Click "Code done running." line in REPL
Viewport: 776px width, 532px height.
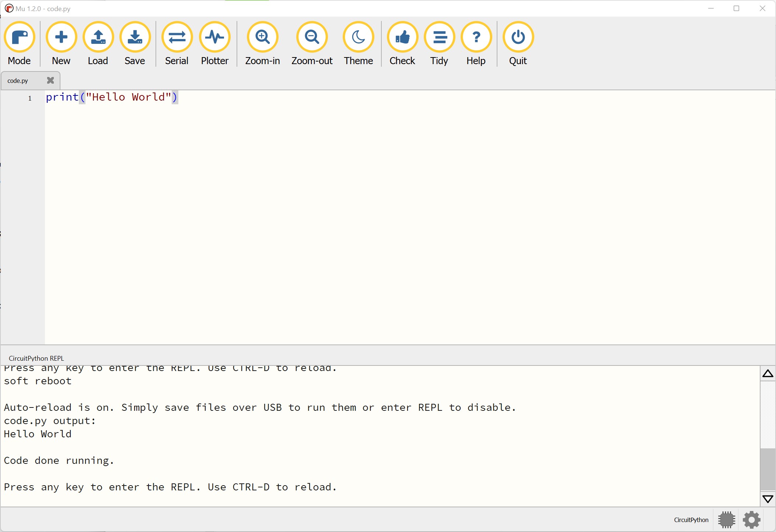pos(59,461)
